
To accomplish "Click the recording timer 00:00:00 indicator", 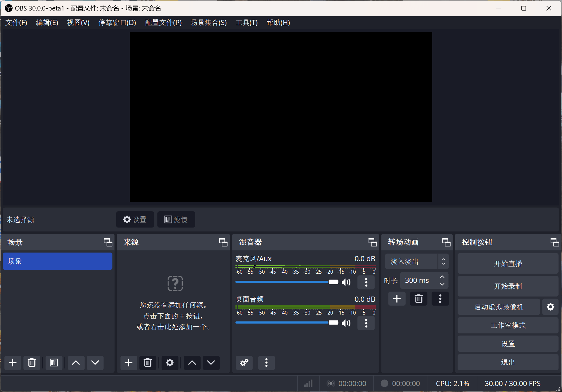I will (401, 384).
